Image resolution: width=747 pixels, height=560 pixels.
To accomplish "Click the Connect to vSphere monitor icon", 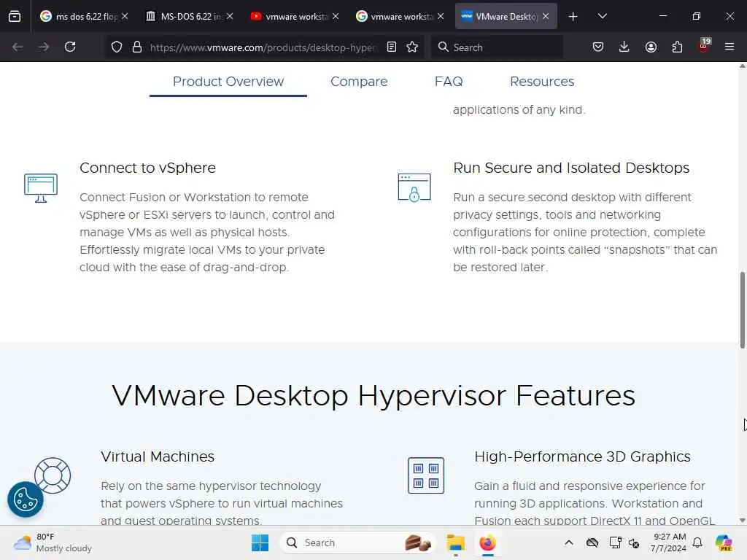I will tap(41, 187).
